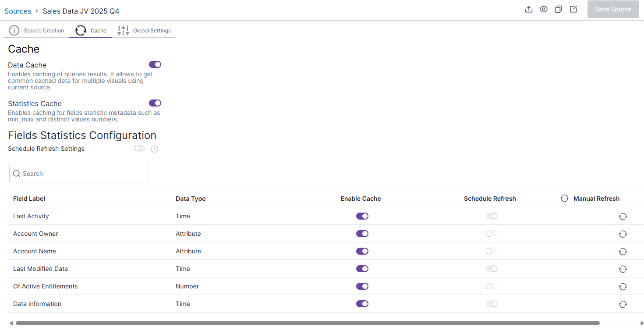Click into the fields Search box
Image resolution: width=644 pixels, height=334 pixels.
[79, 174]
